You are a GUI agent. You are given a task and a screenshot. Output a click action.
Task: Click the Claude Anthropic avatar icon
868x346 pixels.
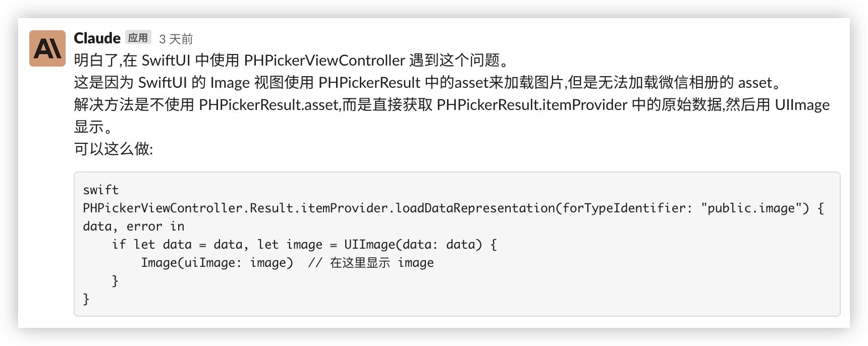click(47, 48)
